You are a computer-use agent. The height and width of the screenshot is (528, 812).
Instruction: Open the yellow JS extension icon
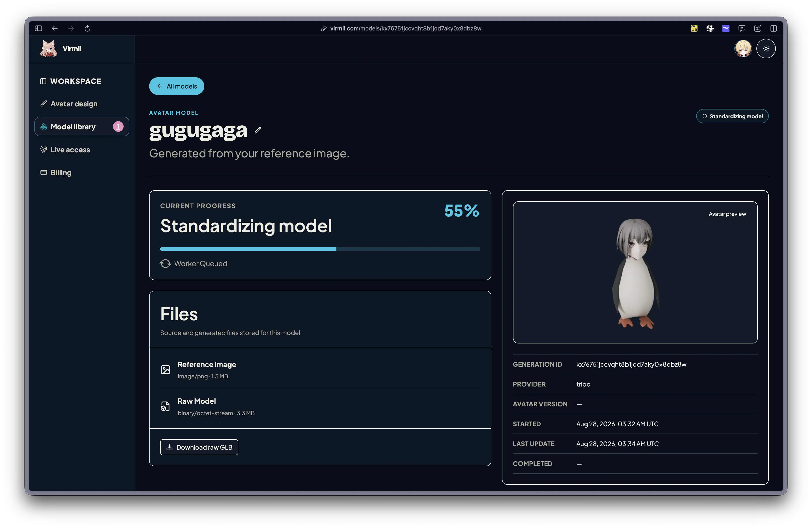694,28
